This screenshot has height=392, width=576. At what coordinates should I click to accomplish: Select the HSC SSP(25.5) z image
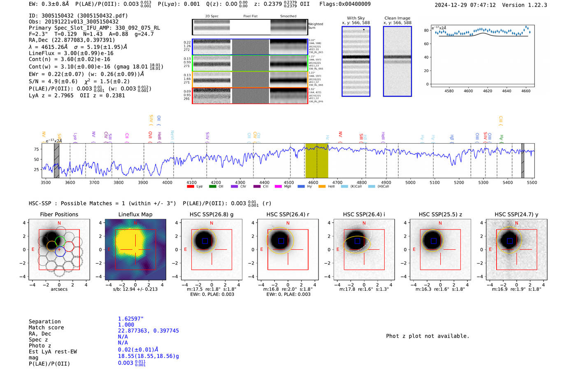[x=440, y=249]
